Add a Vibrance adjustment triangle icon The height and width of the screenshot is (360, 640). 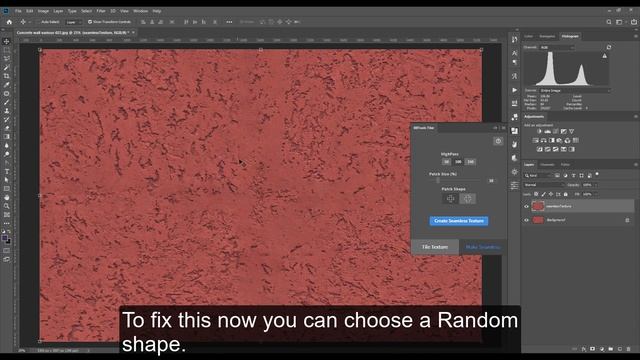pos(571,131)
